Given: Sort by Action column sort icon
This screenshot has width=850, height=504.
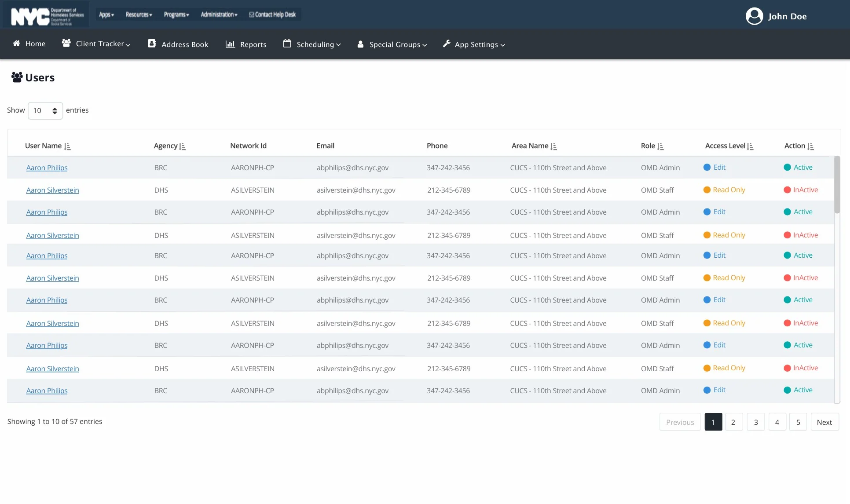Looking at the screenshot, I should pos(810,146).
